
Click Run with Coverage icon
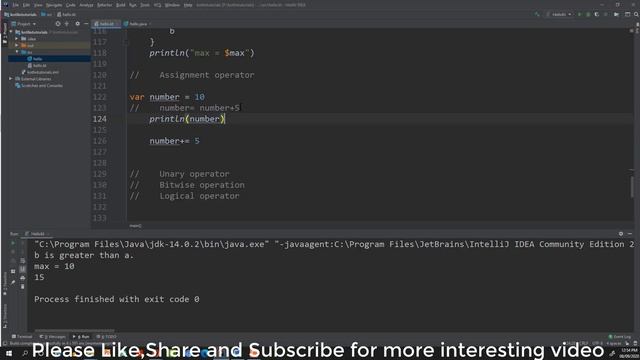(597, 14)
